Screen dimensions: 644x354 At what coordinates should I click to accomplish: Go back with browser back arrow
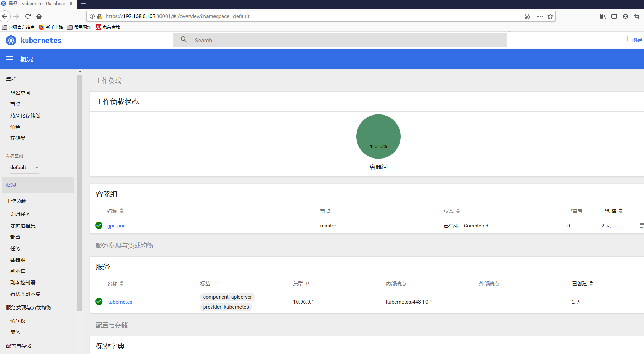[5, 16]
